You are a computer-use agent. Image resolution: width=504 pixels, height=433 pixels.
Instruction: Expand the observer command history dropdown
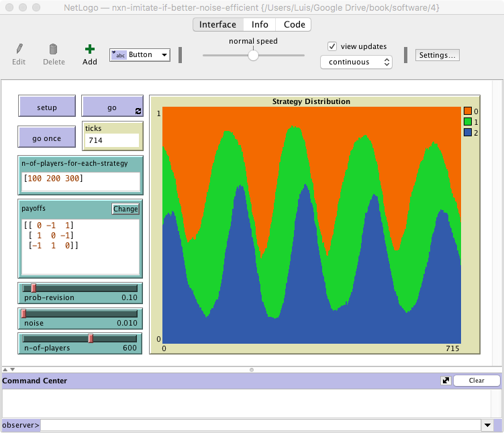(x=487, y=425)
